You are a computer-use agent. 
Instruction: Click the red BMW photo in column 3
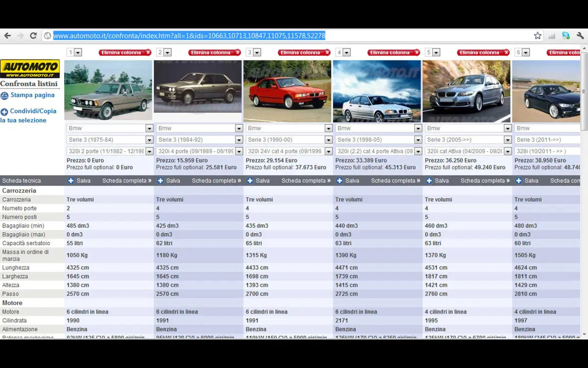coord(288,91)
